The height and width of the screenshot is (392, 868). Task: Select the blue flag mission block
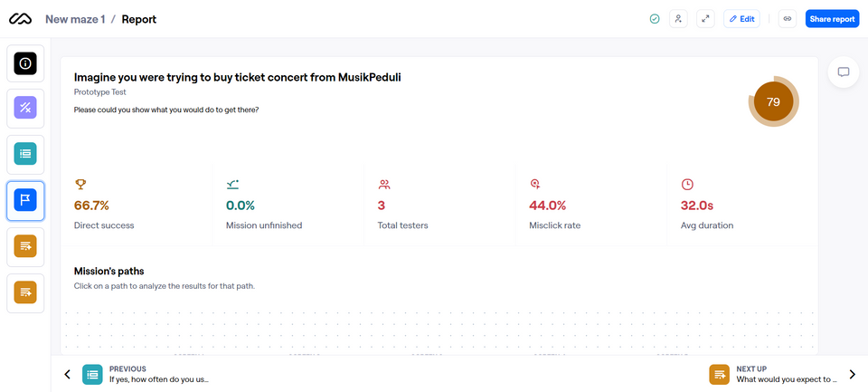[x=25, y=200]
